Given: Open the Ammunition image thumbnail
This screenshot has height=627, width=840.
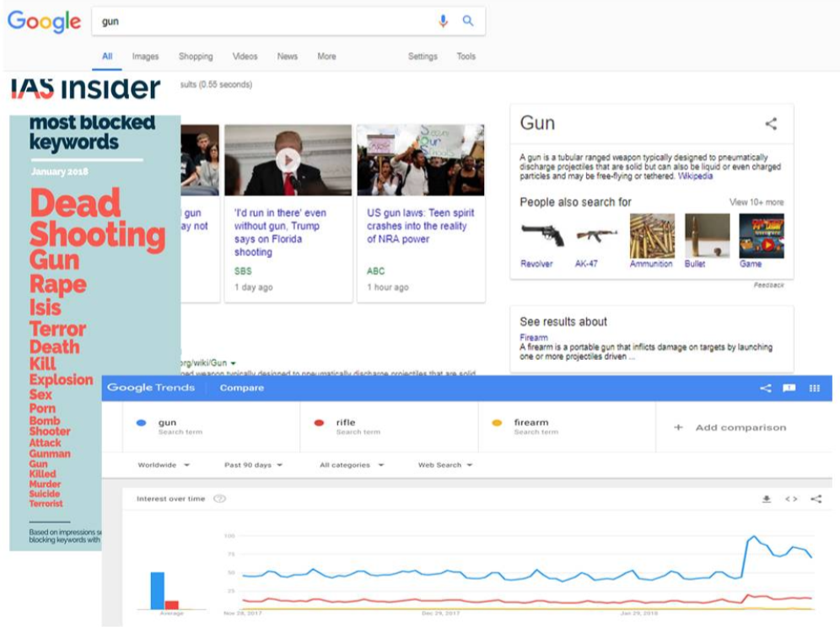Looking at the screenshot, I should tap(652, 236).
